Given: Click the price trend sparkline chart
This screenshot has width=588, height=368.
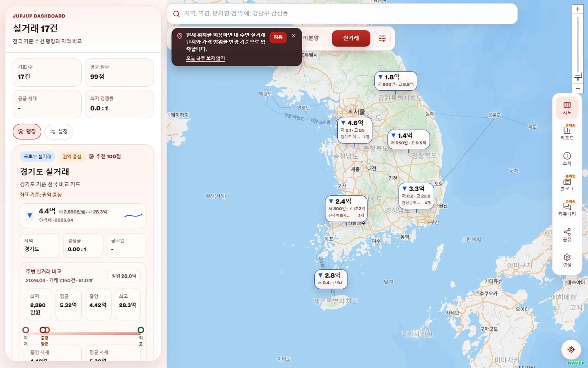Looking at the screenshot, I should (133, 215).
